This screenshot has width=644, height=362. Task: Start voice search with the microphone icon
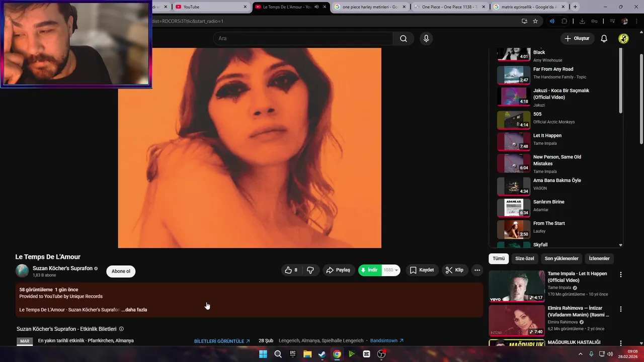click(426, 39)
